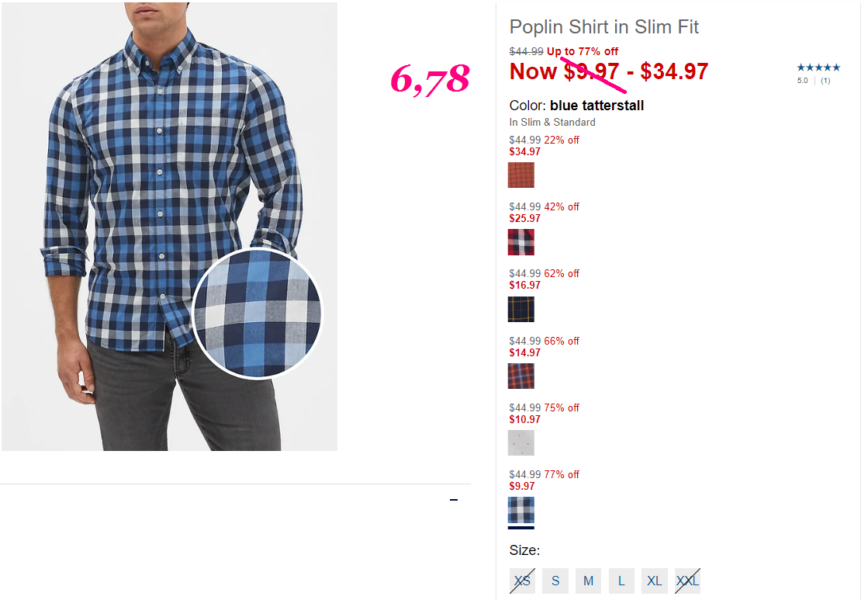Pick the navy windowpane color swatch
Image resolution: width=868 pixels, height=600 pixels.
pyautogui.click(x=521, y=309)
